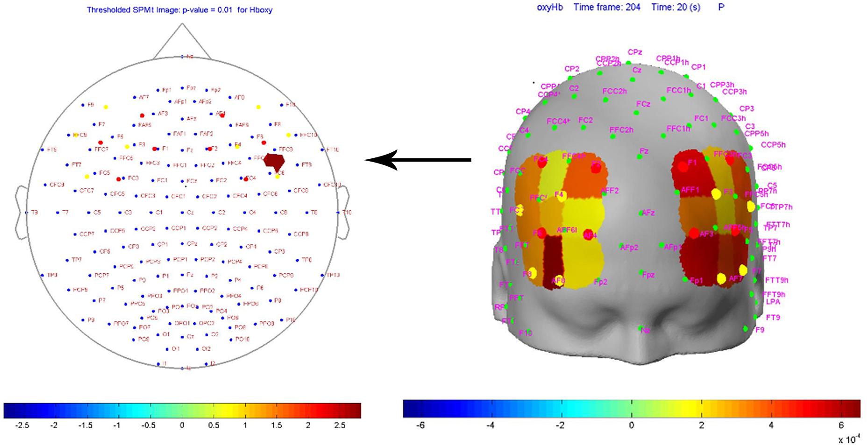Screen dimensions: 868x447
Task: Click the AFF2 label on the 3D head model
Action: point(609,191)
